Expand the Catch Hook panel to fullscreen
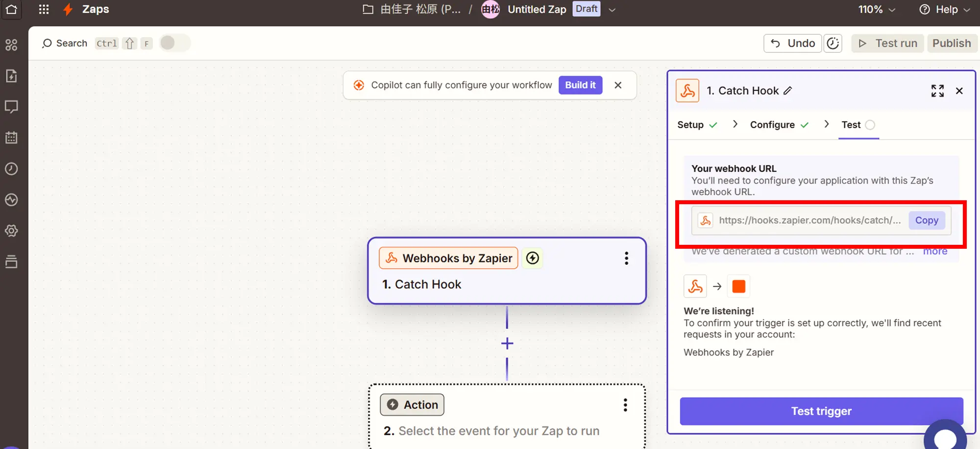 [x=937, y=91]
